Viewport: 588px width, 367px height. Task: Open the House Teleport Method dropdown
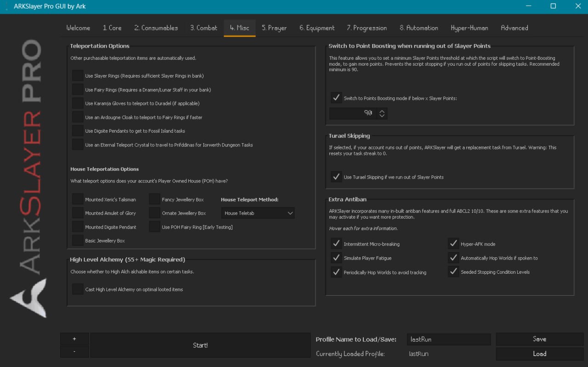258,213
